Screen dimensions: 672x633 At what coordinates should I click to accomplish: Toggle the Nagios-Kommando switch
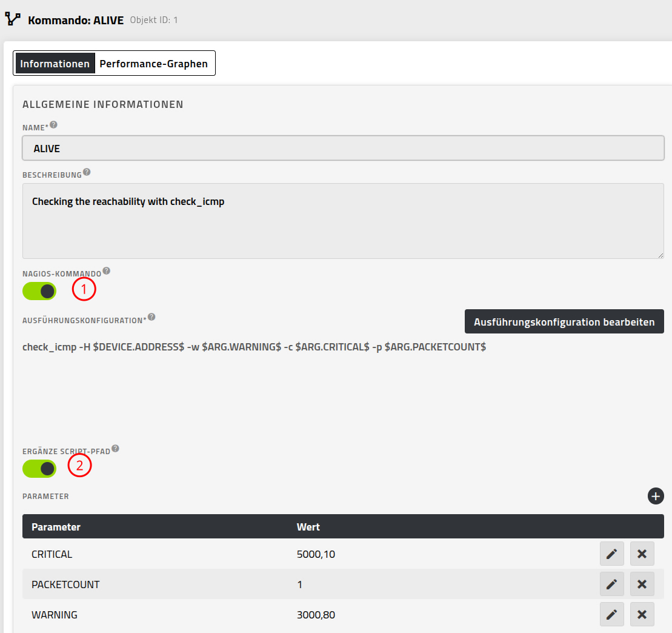(39, 291)
